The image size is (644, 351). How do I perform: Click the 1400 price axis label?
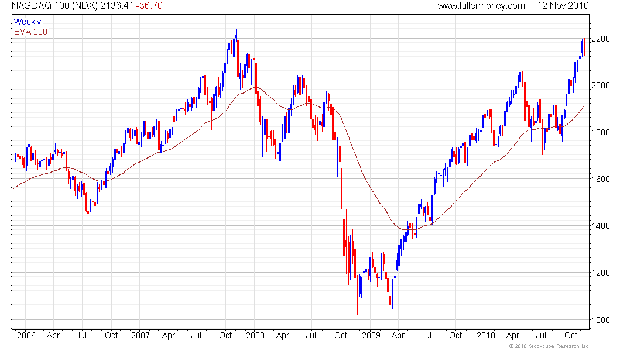click(601, 226)
